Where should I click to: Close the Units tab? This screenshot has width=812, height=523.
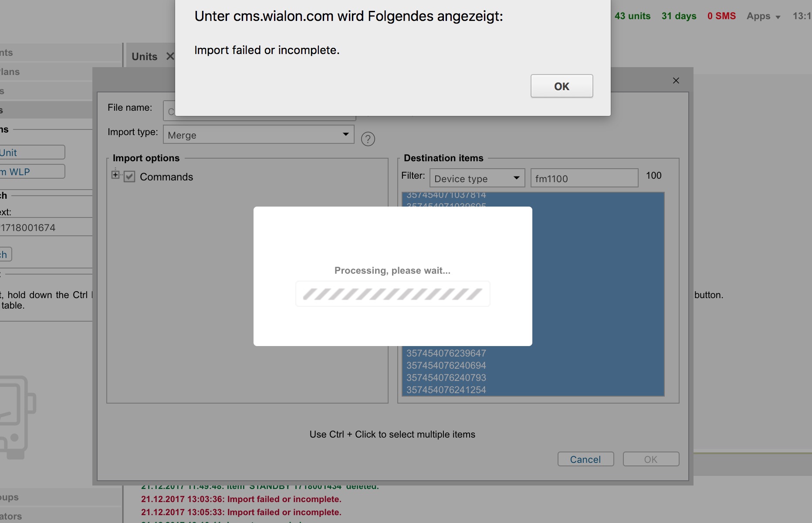tap(170, 57)
